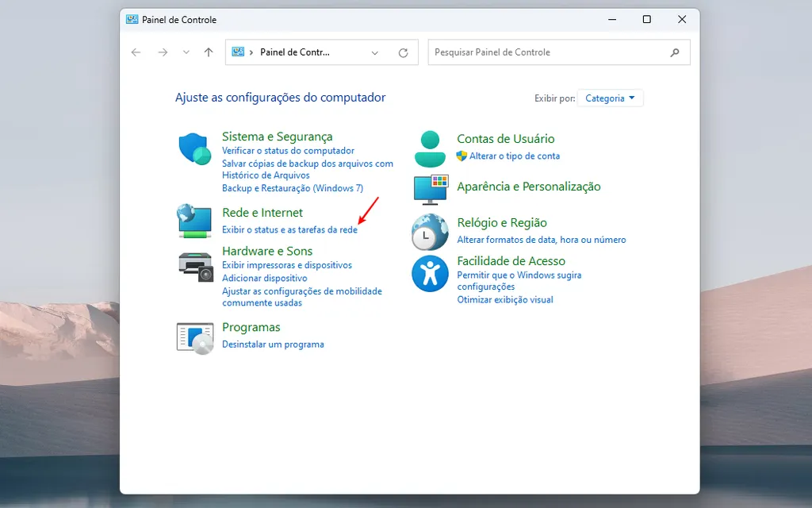Open Programas via its icon
This screenshot has height=508, width=812.
[x=193, y=336]
